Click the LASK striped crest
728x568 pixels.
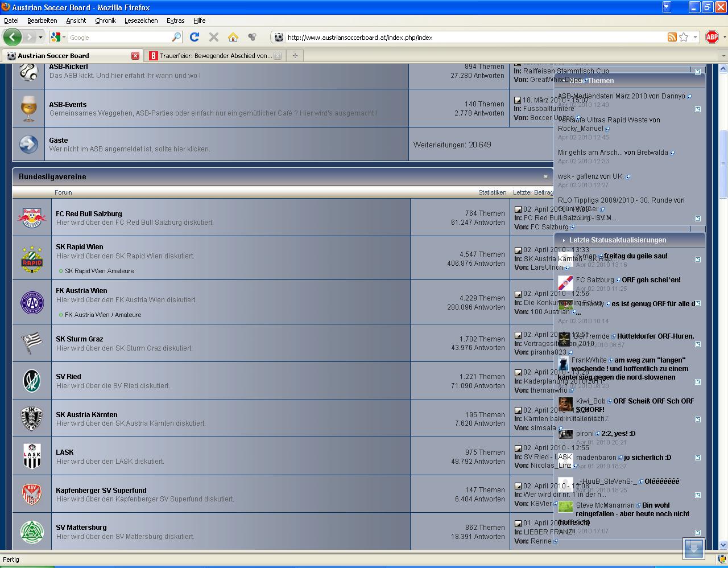(32, 456)
